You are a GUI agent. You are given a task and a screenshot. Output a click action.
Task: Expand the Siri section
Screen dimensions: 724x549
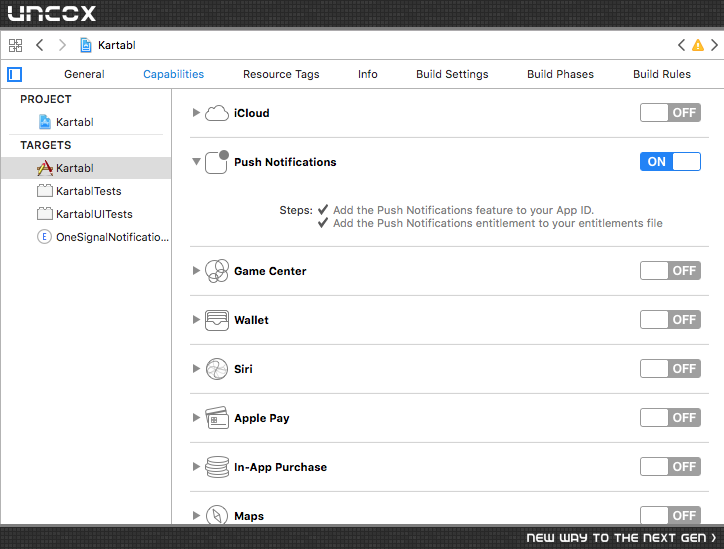[x=196, y=368]
